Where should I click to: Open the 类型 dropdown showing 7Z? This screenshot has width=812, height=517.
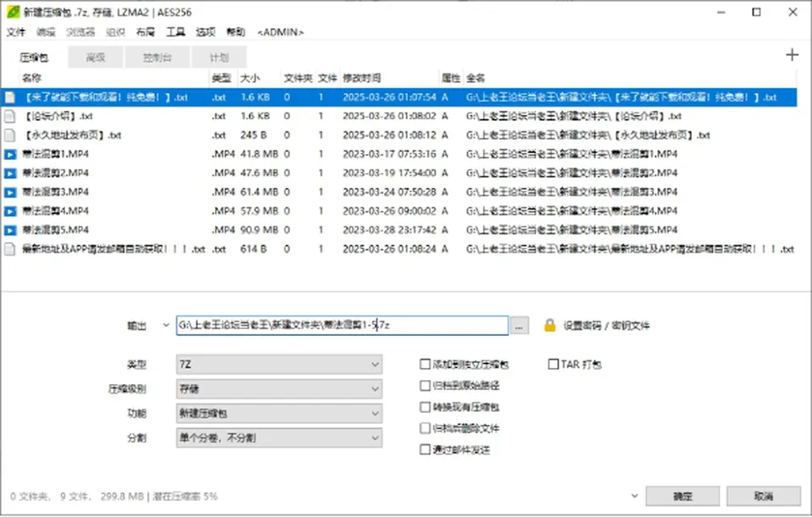point(279,365)
